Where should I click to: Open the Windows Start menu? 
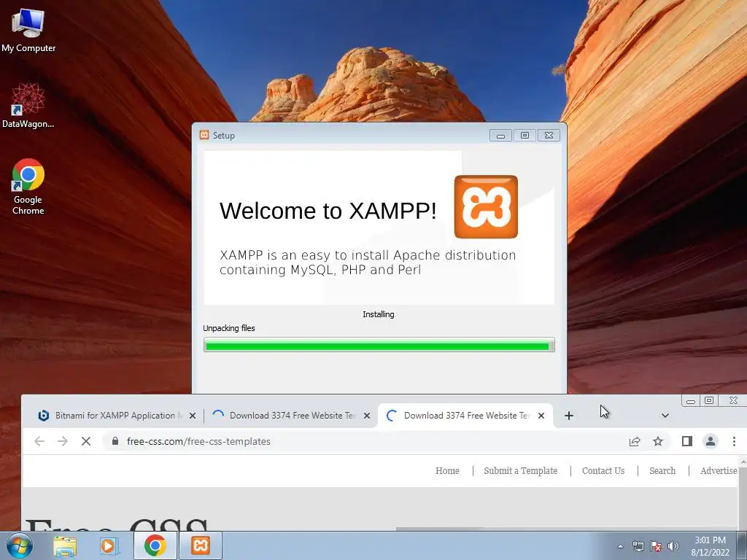20,545
